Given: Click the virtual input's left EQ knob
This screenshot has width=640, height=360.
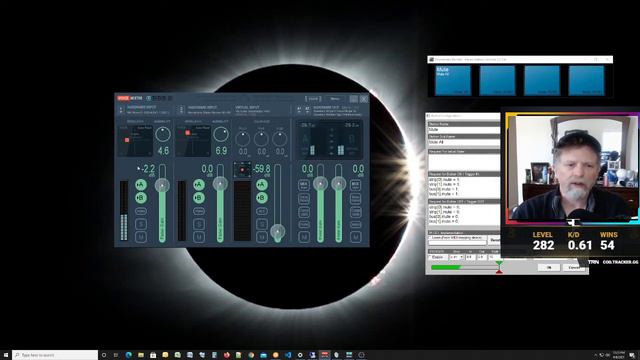Looking at the screenshot, I should (242, 139).
